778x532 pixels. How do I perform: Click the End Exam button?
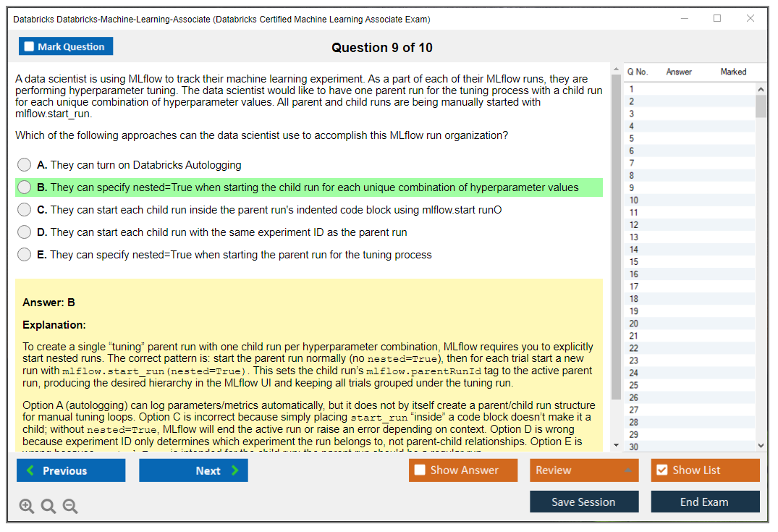click(705, 502)
